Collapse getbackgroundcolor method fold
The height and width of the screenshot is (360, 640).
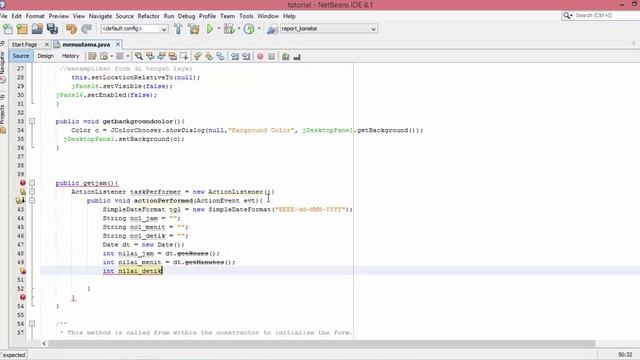(x=32, y=121)
